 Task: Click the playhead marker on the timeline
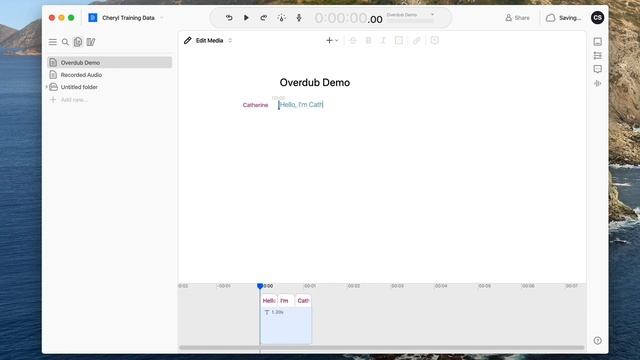click(x=260, y=286)
